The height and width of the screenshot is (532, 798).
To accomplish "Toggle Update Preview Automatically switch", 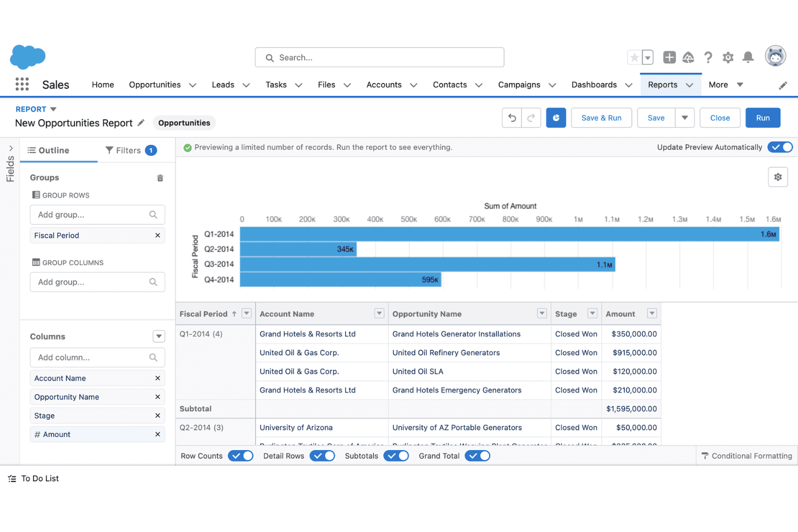I will click(x=780, y=147).
